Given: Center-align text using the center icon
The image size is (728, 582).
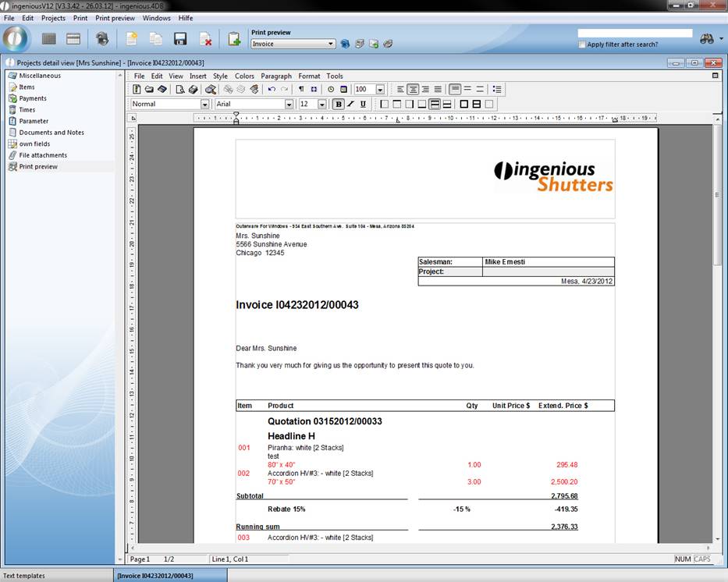Looking at the screenshot, I should 413,90.
